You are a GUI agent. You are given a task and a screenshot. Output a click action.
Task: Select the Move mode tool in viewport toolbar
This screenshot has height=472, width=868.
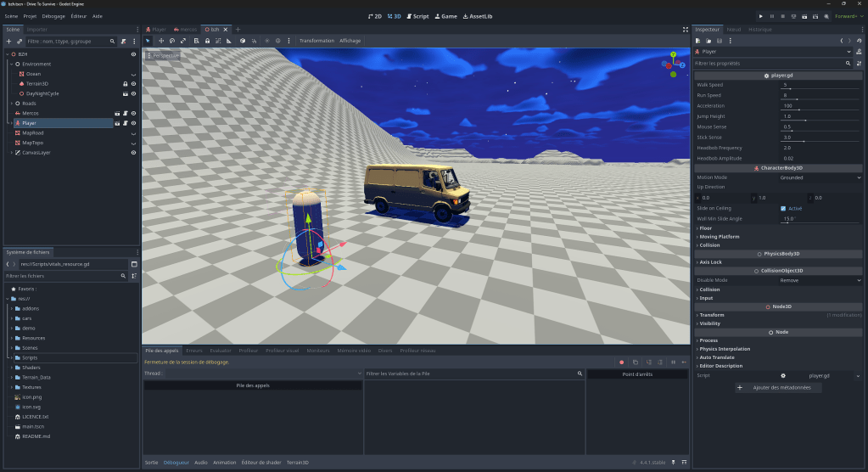(160, 41)
